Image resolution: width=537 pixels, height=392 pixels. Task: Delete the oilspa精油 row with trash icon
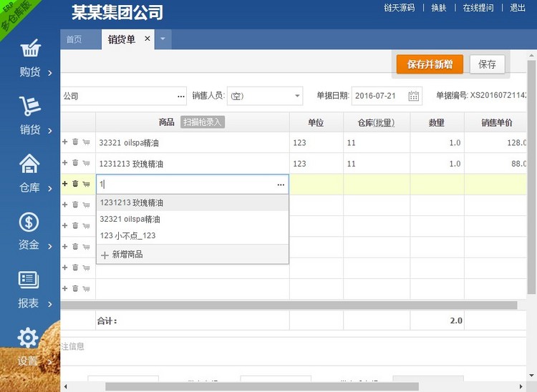click(75, 143)
